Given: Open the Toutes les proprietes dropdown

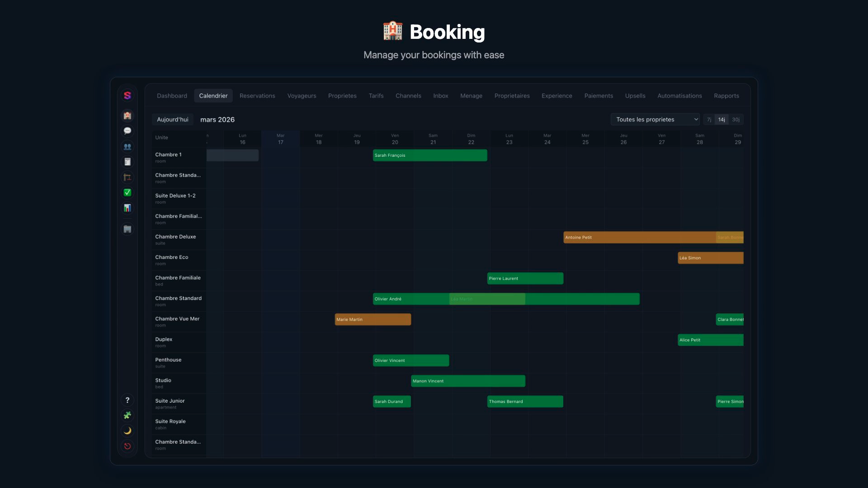Looking at the screenshot, I should [655, 120].
